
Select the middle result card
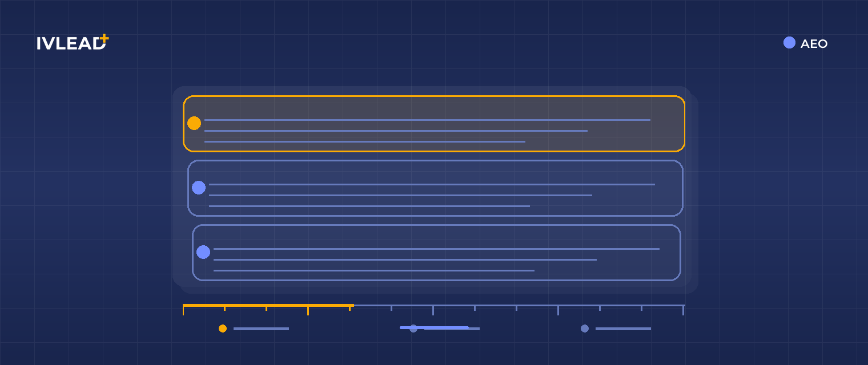pos(435,188)
